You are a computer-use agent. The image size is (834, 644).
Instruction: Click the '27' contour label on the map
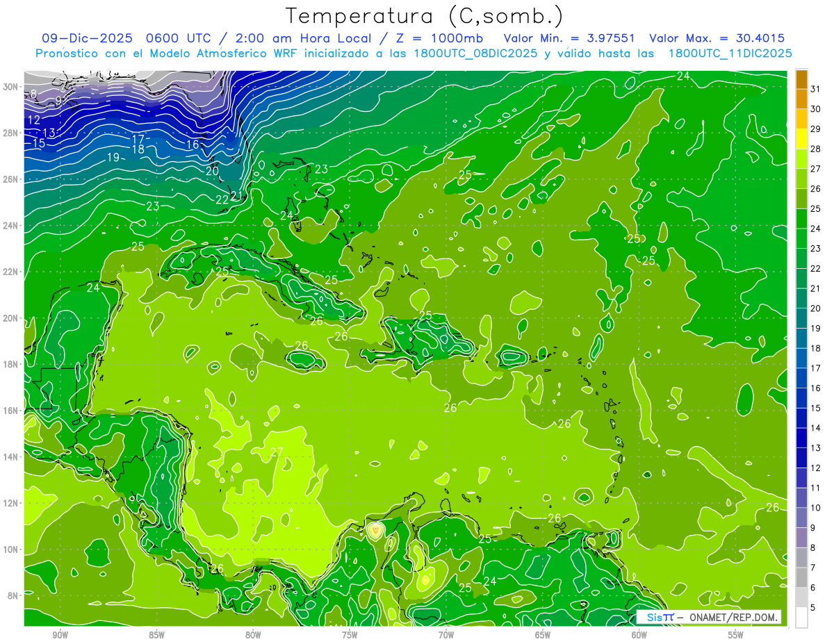(x=277, y=452)
